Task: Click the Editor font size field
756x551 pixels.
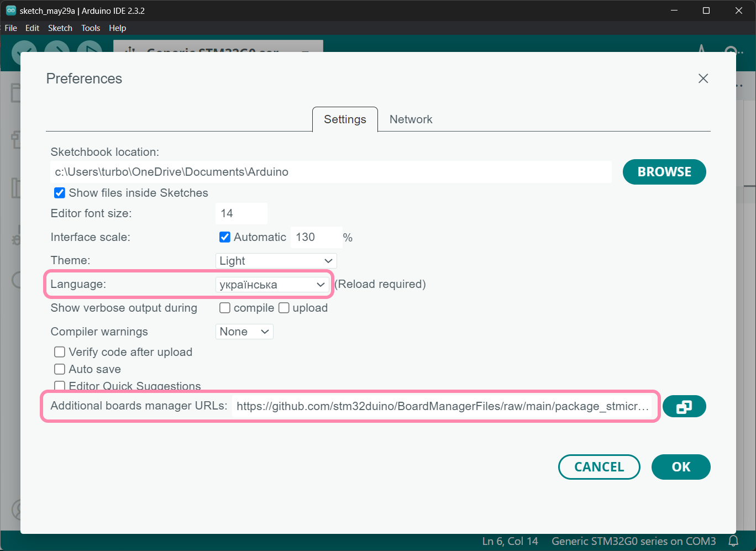Action: [241, 213]
